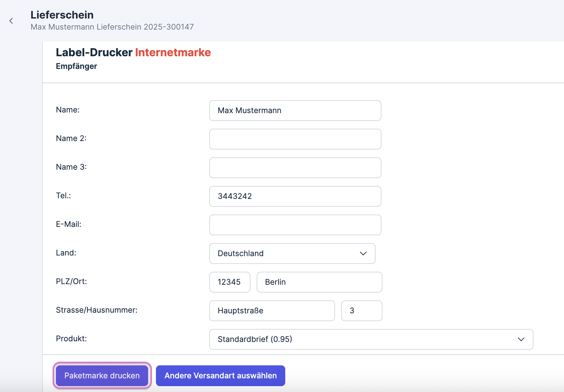
Task: Focus the PLZ field showing 12345
Action: [x=229, y=282]
